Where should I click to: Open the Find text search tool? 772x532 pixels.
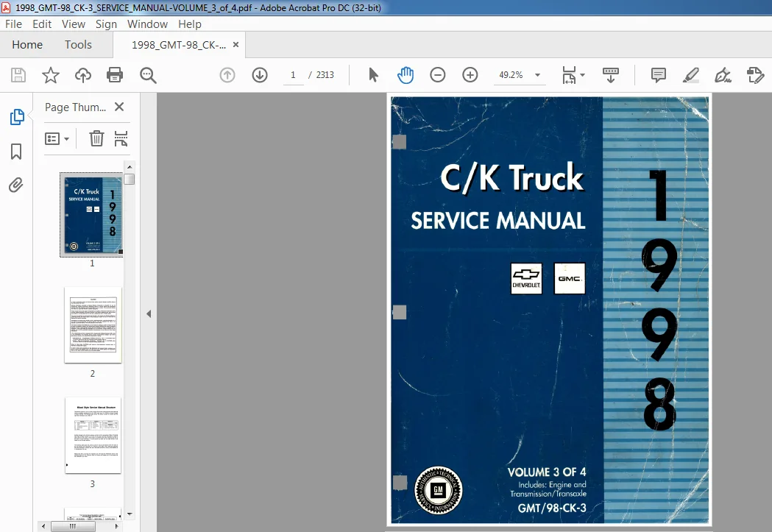coord(148,75)
